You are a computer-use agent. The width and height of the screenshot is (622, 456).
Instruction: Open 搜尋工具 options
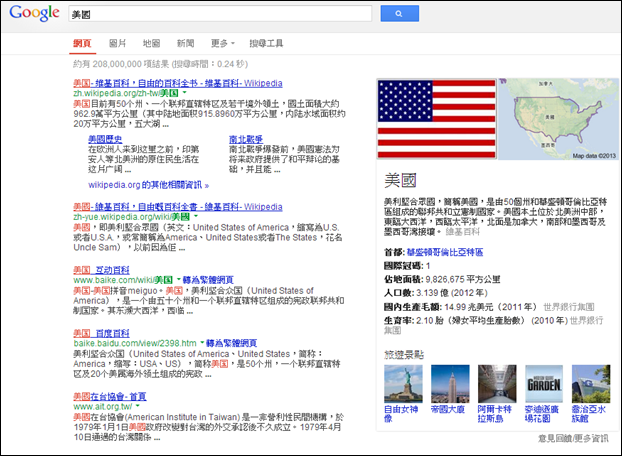point(266,43)
